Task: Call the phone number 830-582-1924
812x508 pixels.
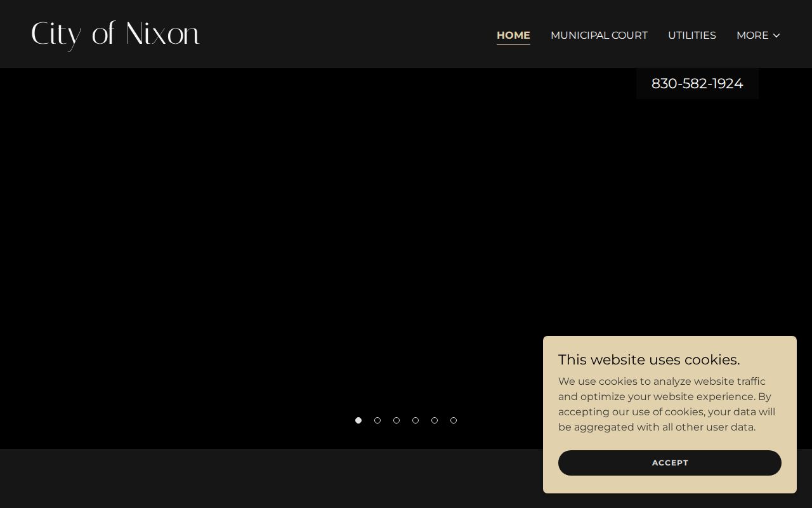Action: (697, 84)
